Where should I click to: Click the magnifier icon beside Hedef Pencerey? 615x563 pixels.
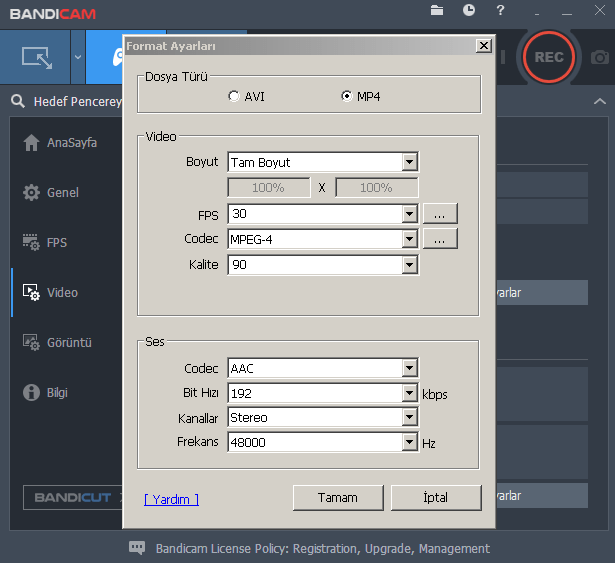(18, 101)
